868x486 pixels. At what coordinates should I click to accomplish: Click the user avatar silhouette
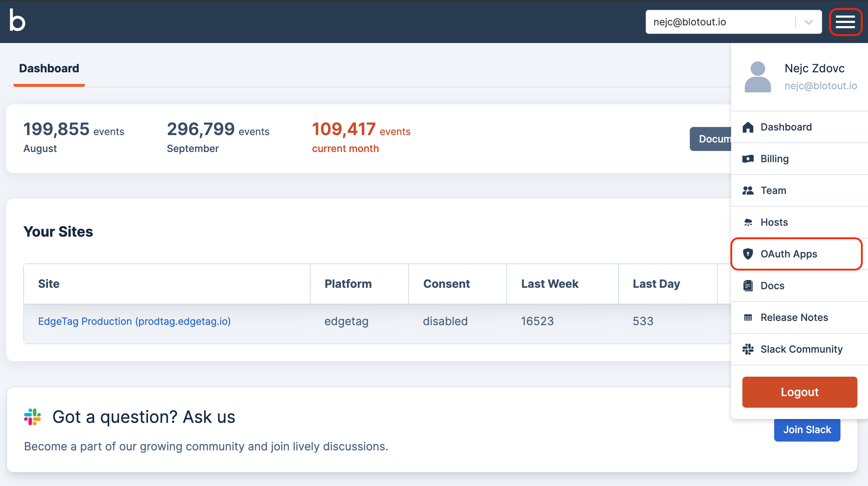[758, 77]
